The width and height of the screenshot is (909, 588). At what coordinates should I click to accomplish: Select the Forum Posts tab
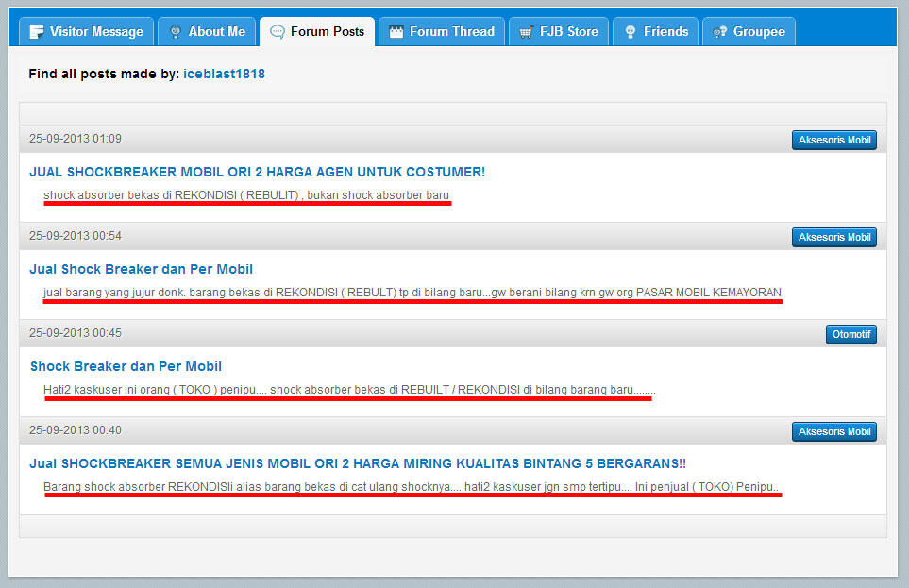(317, 31)
